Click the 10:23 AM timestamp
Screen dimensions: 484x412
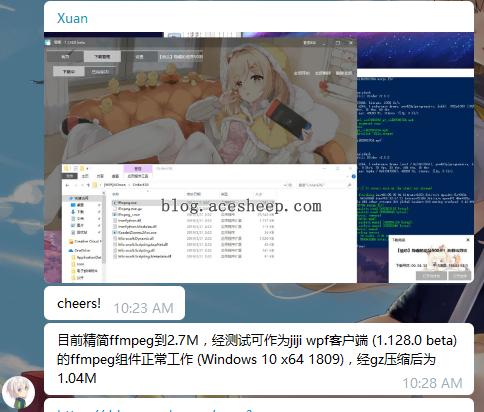[143, 308]
